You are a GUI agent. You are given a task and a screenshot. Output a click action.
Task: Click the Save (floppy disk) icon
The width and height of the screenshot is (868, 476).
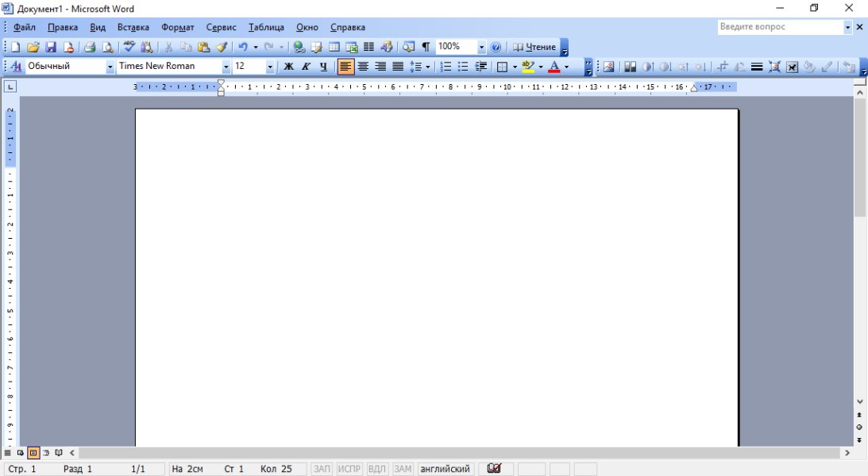tap(51, 47)
